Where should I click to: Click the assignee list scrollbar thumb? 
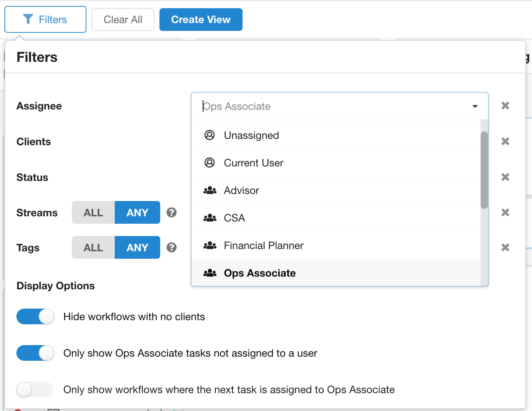point(484,170)
